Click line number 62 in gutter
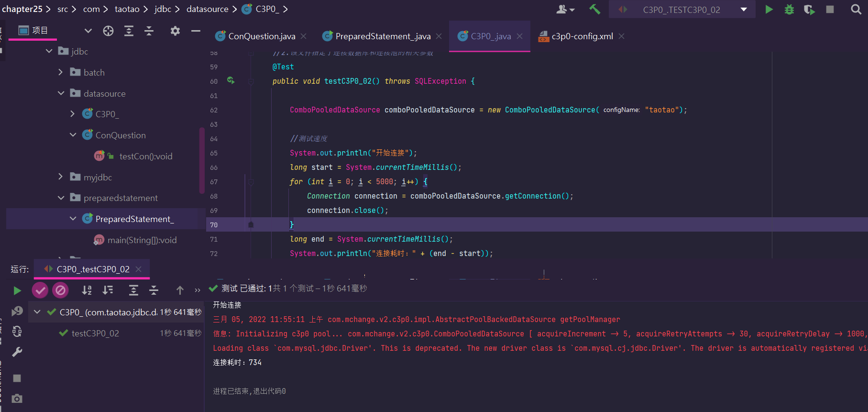 [214, 110]
